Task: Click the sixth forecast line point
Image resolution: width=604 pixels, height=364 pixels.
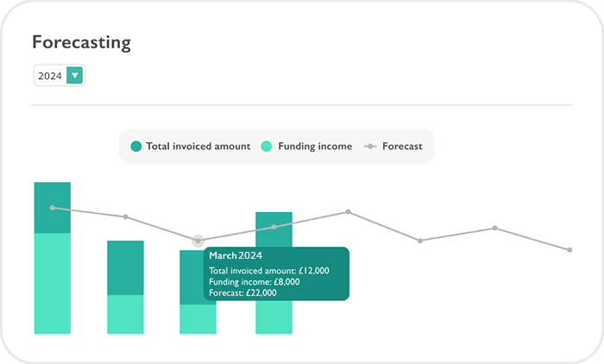Action: tap(420, 241)
